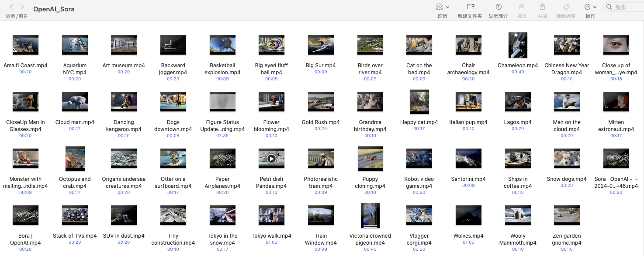Select Victoria crowned pigeon.mp4 thumbnail
Viewport: 644px width, 256px height.
pos(370,215)
